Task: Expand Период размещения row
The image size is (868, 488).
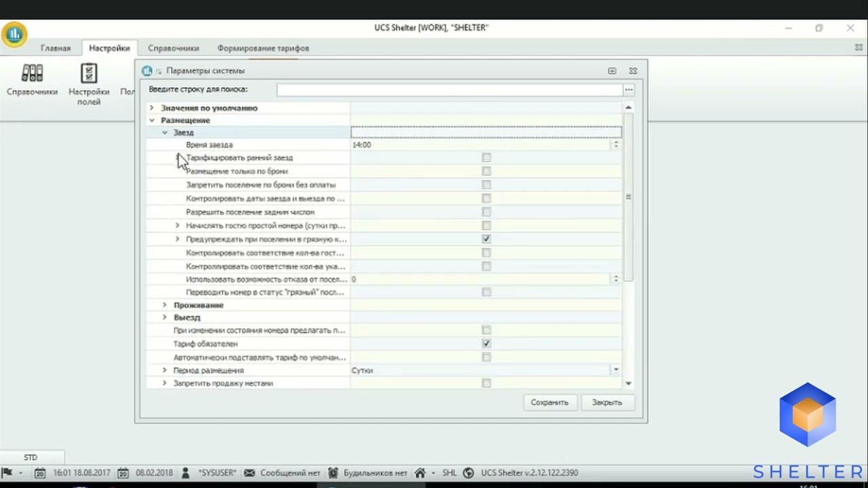Action: coord(165,370)
